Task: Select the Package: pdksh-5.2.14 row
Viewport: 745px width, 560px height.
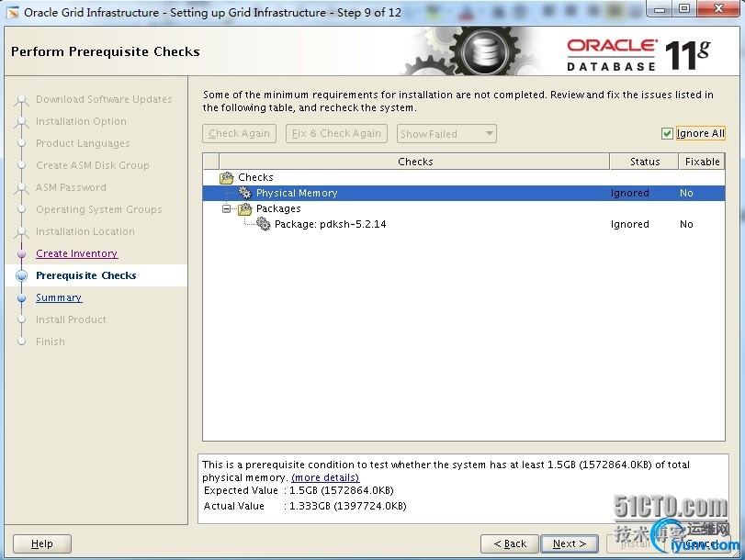Action: (x=464, y=224)
